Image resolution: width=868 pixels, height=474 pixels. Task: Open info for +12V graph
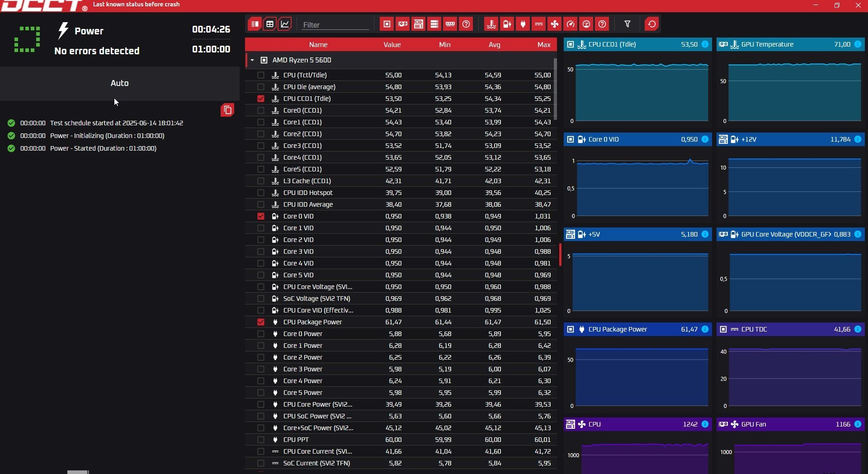click(x=858, y=139)
